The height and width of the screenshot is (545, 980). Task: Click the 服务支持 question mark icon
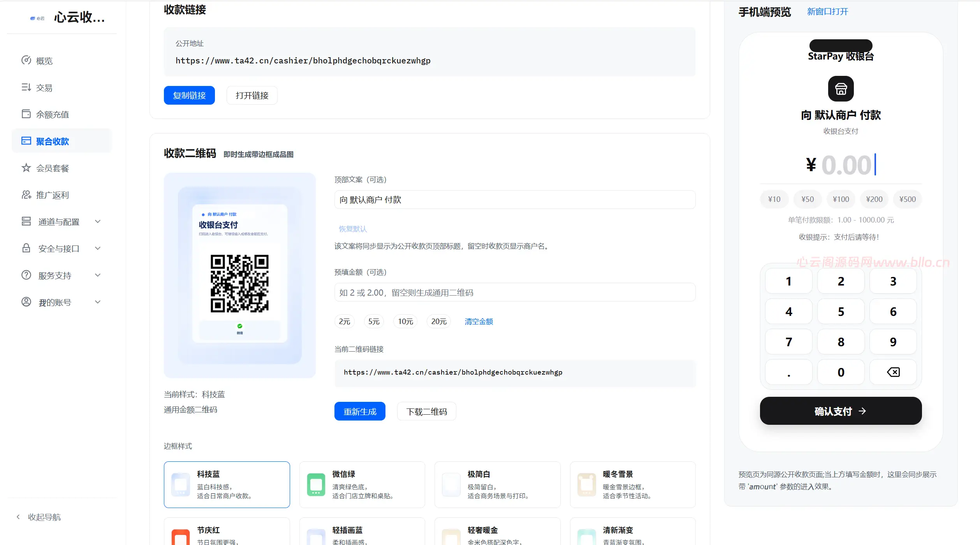coord(26,275)
